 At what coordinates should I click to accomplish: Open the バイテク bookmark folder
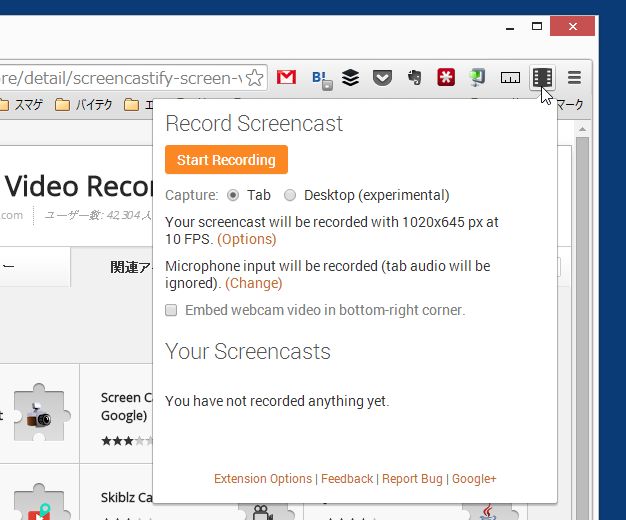pyautogui.click(x=83, y=105)
